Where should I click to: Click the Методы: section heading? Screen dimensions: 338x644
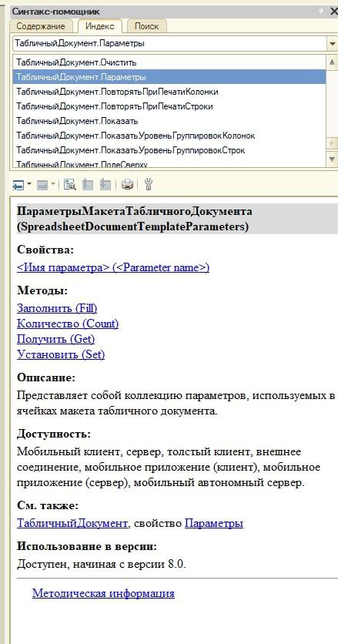coord(42,290)
